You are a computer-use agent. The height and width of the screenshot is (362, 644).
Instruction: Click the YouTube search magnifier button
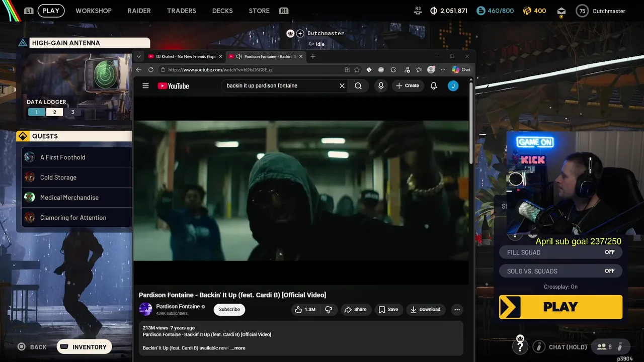[x=358, y=86]
